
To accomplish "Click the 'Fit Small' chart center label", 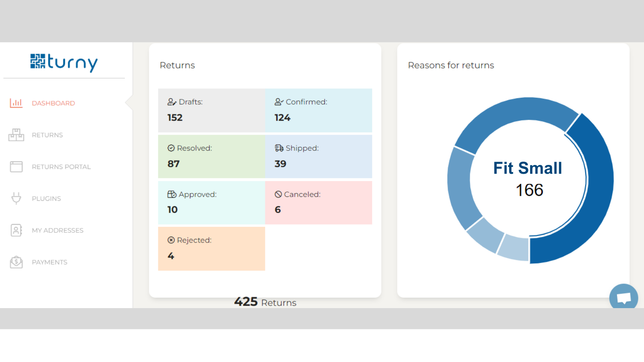I will [528, 168].
